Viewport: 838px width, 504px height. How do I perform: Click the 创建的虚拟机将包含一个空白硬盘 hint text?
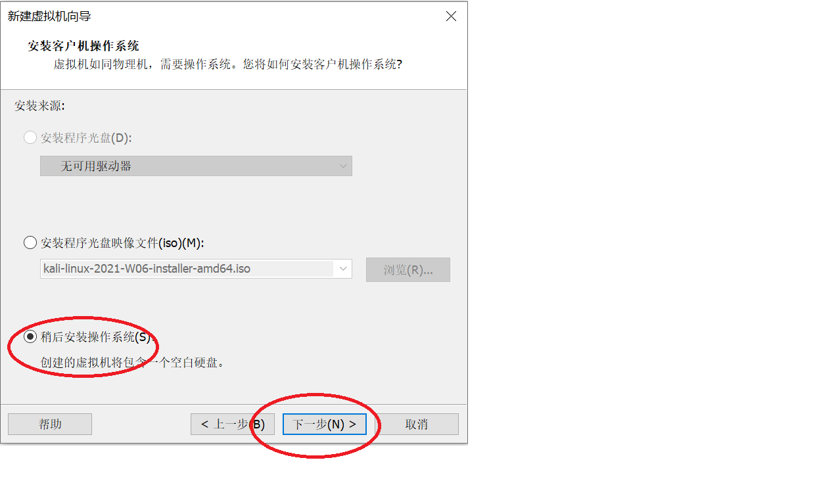click(133, 362)
